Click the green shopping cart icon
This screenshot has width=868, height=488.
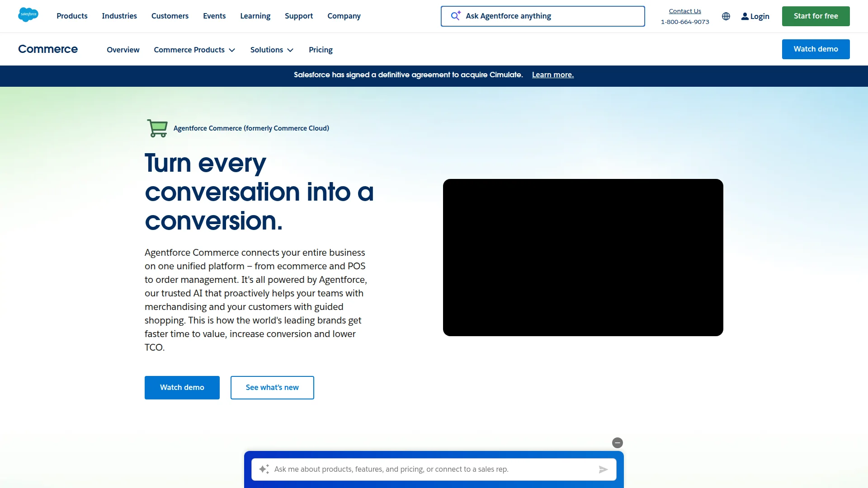(157, 128)
